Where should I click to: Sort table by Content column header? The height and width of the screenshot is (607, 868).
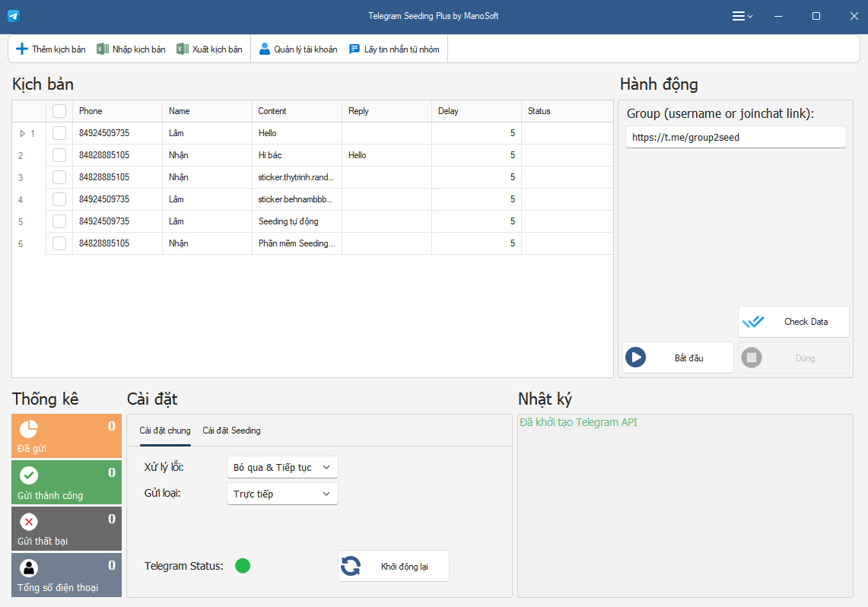[297, 111]
